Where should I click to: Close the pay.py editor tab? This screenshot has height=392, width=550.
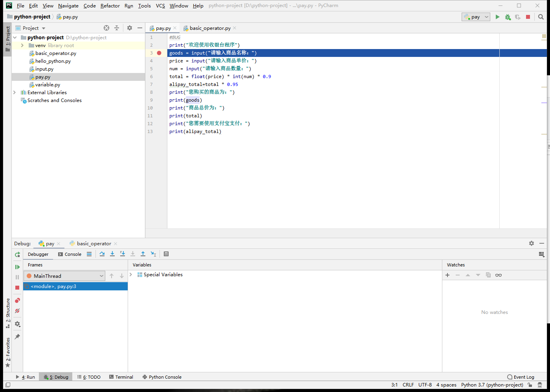coord(175,28)
